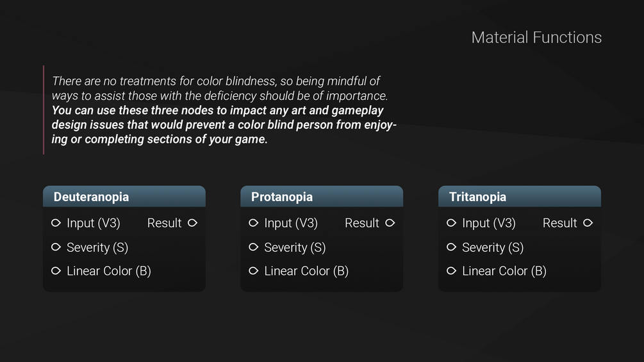Viewport: 644px width, 362px height.
Task: Select the Tritanopia node header
Action: (x=520, y=196)
